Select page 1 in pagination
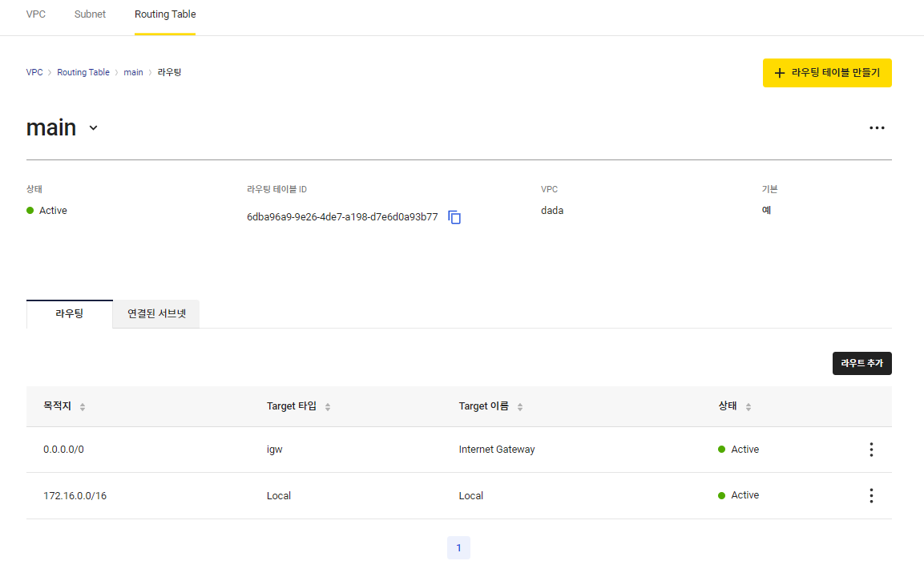 (458, 548)
